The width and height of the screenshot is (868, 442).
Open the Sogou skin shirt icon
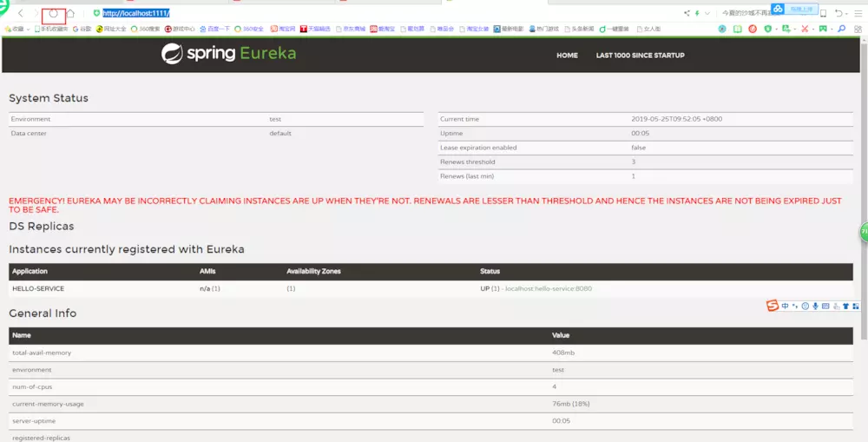click(x=845, y=306)
